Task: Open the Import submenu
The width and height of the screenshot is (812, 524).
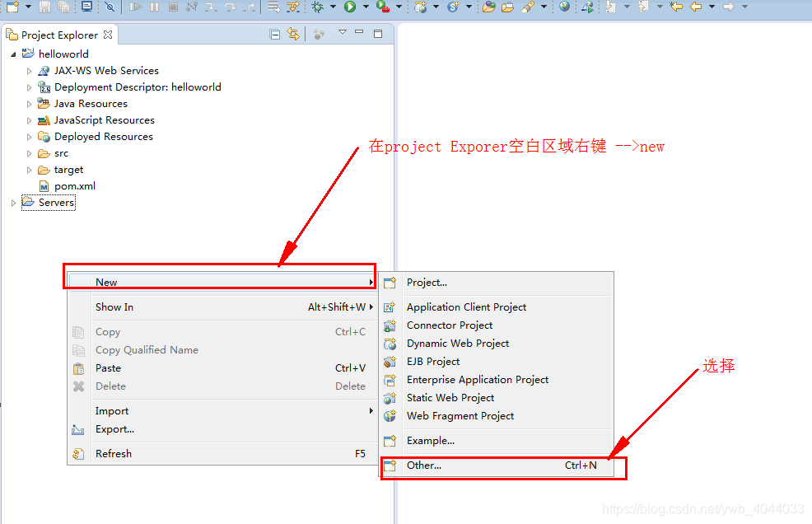Action: click(x=222, y=411)
